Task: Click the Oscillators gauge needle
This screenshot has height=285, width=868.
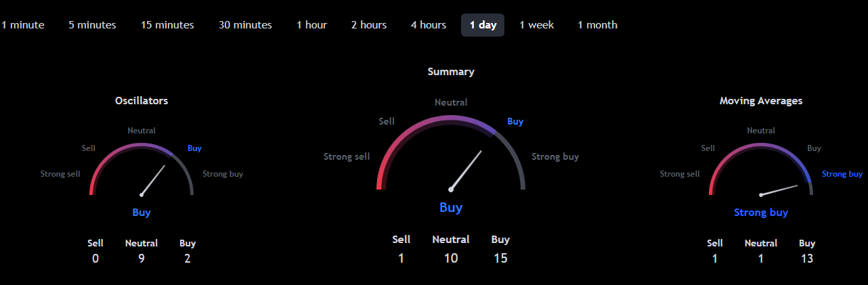Action: (153, 180)
